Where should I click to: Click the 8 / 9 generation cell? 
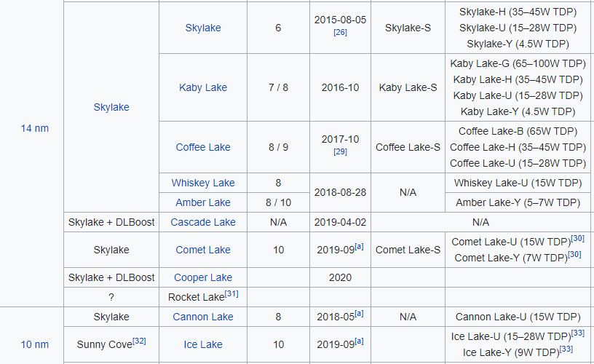click(278, 147)
